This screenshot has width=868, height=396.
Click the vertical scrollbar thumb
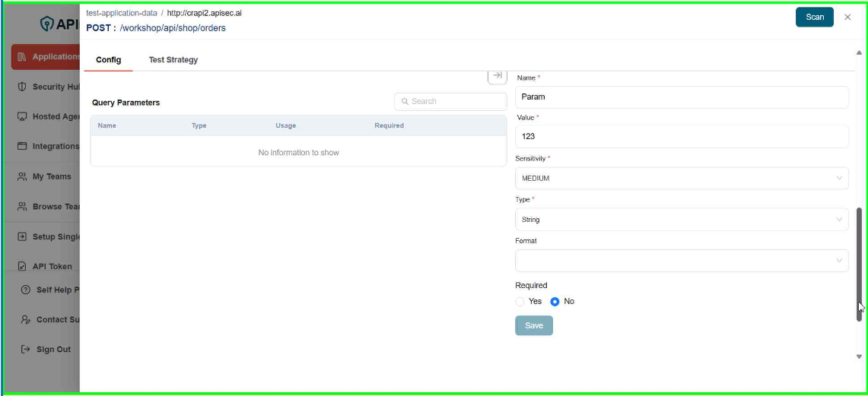859,262
